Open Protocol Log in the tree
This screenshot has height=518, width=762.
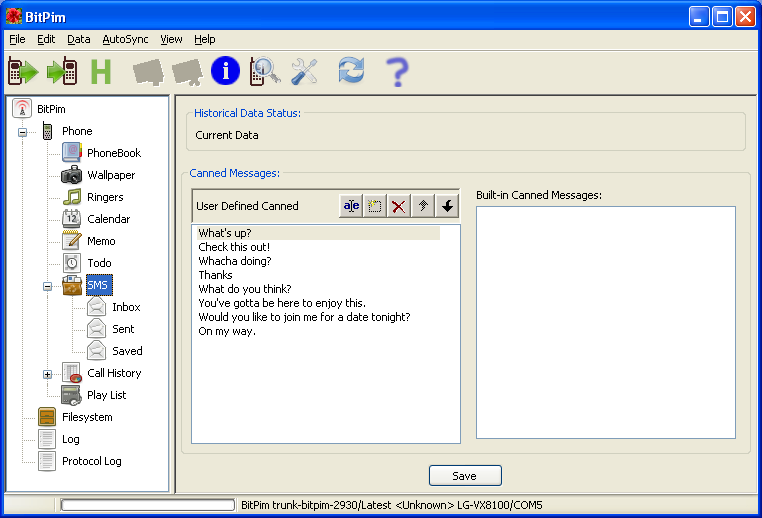[91, 461]
